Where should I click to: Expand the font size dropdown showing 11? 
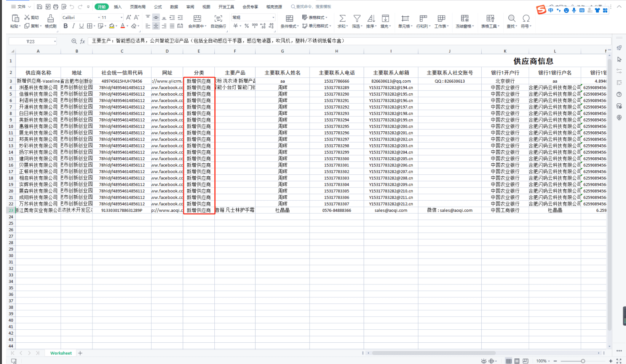pos(121,18)
